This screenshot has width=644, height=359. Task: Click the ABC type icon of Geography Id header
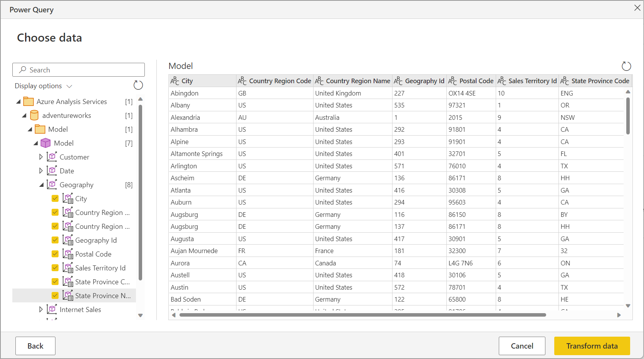point(398,81)
